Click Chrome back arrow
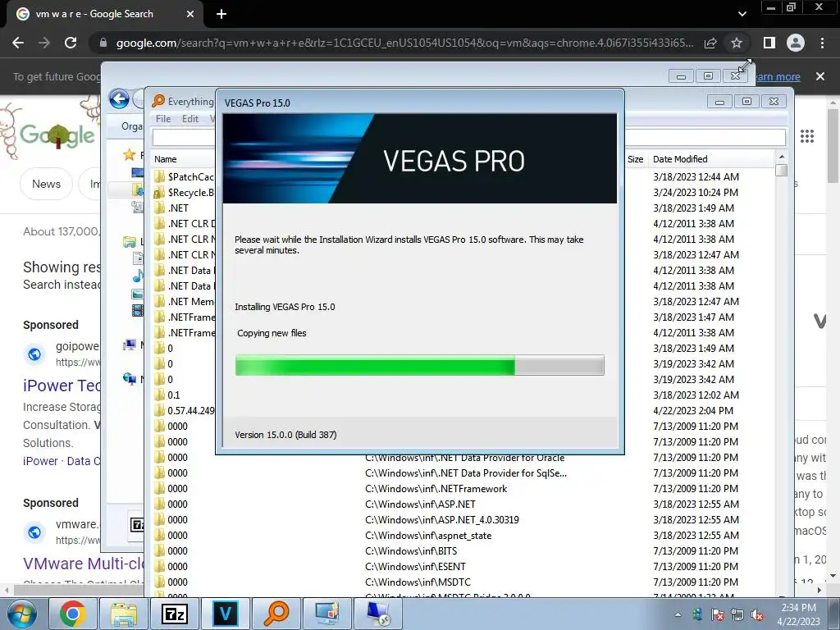 tap(18, 43)
